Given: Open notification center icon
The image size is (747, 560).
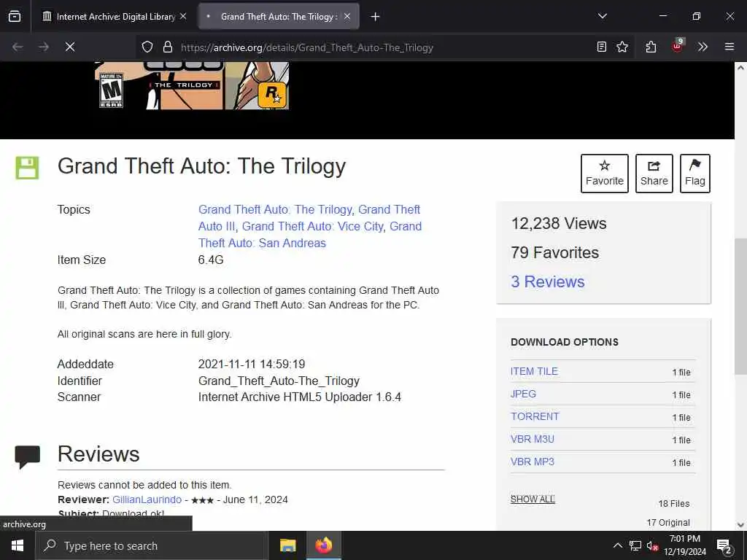Looking at the screenshot, I should click(x=724, y=546).
